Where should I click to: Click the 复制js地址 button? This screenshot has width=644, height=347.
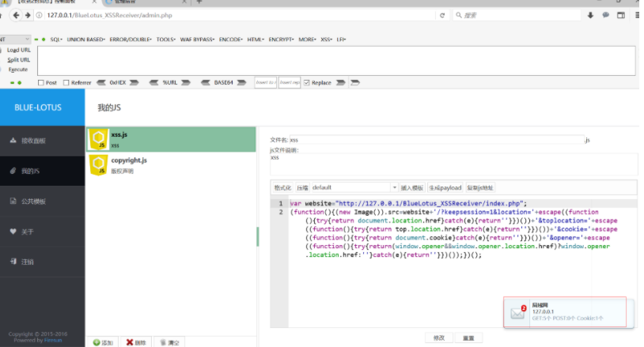tap(480, 187)
